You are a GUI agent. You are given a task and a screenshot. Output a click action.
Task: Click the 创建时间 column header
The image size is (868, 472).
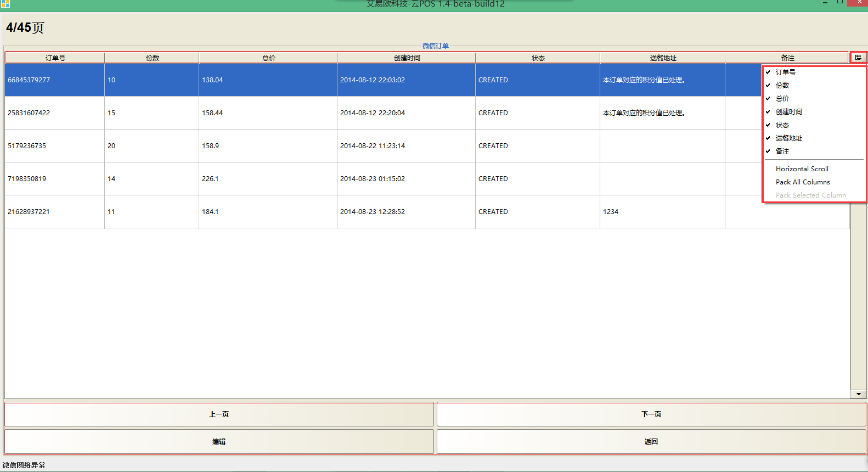(406, 58)
